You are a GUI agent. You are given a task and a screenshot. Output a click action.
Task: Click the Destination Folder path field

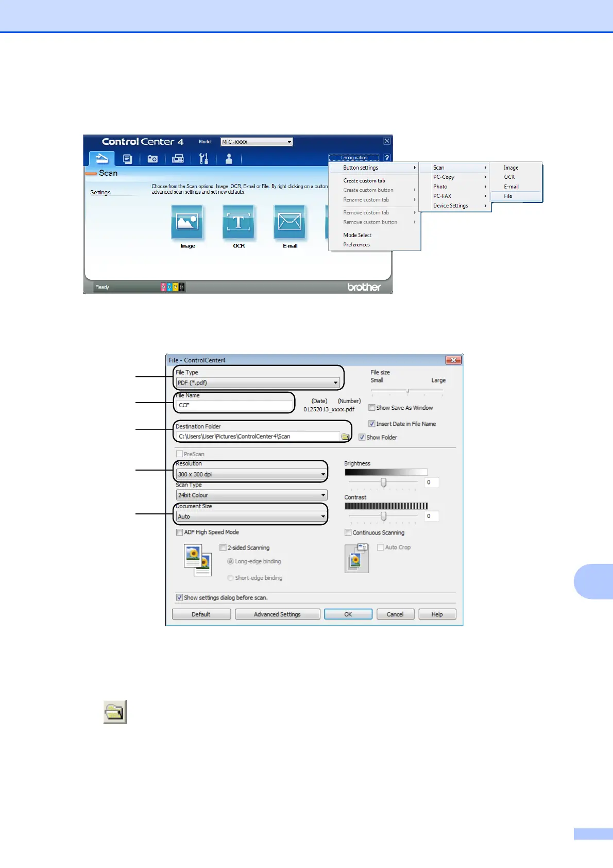pyautogui.click(x=258, y=437)
